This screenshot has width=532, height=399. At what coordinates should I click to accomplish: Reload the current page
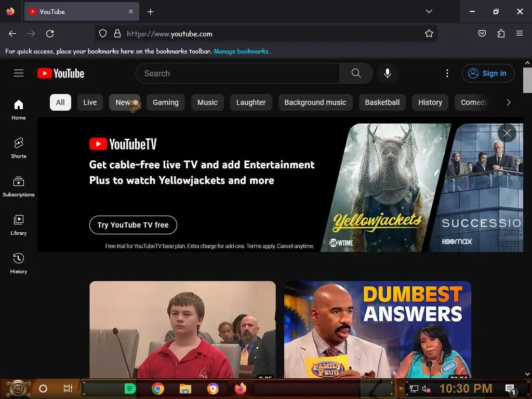coord(50,34)
